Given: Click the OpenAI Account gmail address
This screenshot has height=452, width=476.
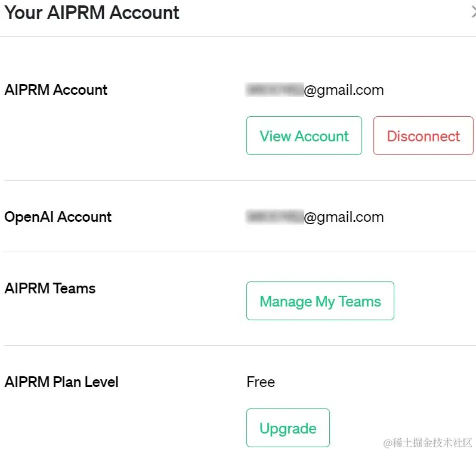Looking at the screenshot, I should (314, 216).
